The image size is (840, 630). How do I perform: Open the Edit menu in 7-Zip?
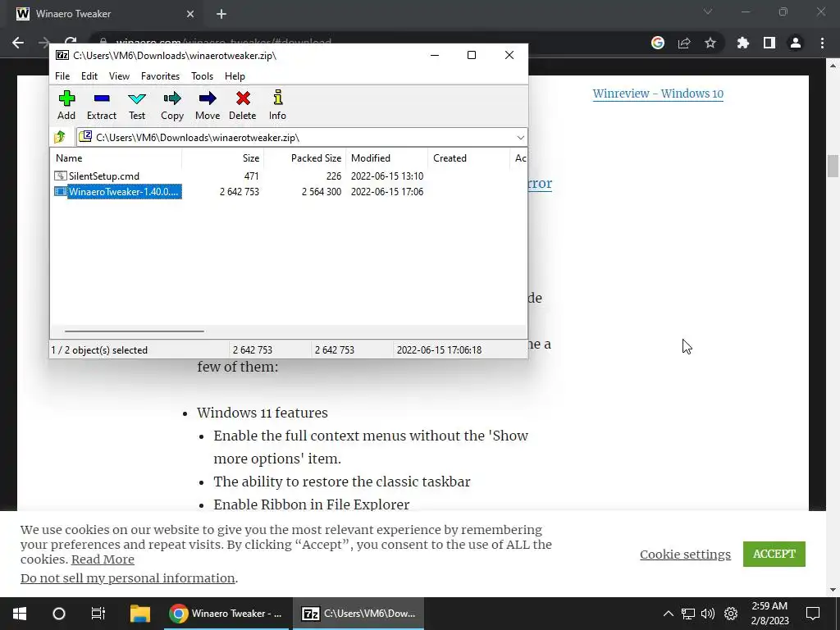89,76
